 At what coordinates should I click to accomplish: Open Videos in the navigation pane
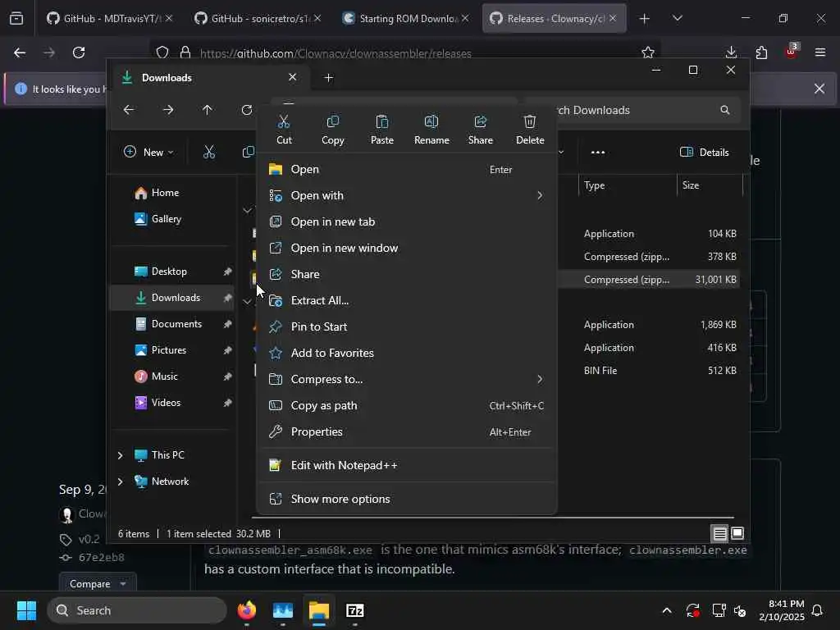173,403
